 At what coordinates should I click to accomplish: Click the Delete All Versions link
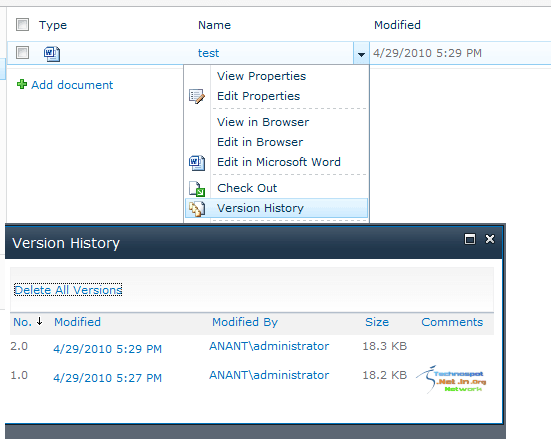pyautogui.click(x=68, y=290)
